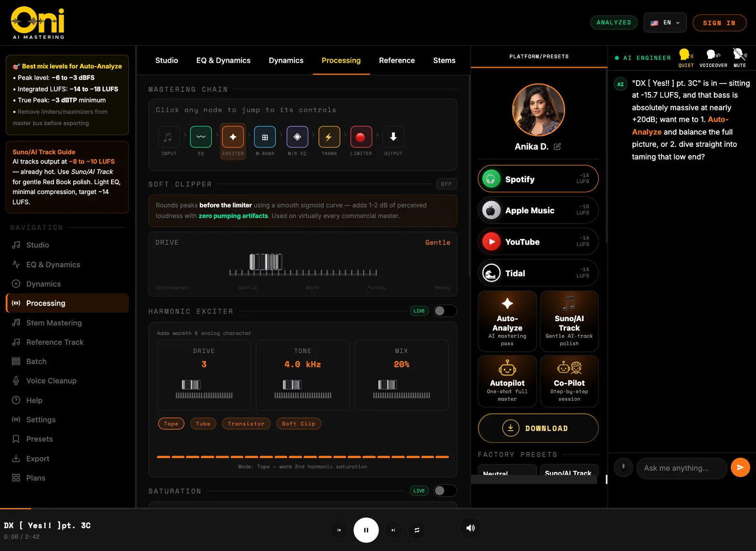Viewport: 756px width, 551px height.
Task: Click the DOWNLOAD button
Action: tap(538, 428)
